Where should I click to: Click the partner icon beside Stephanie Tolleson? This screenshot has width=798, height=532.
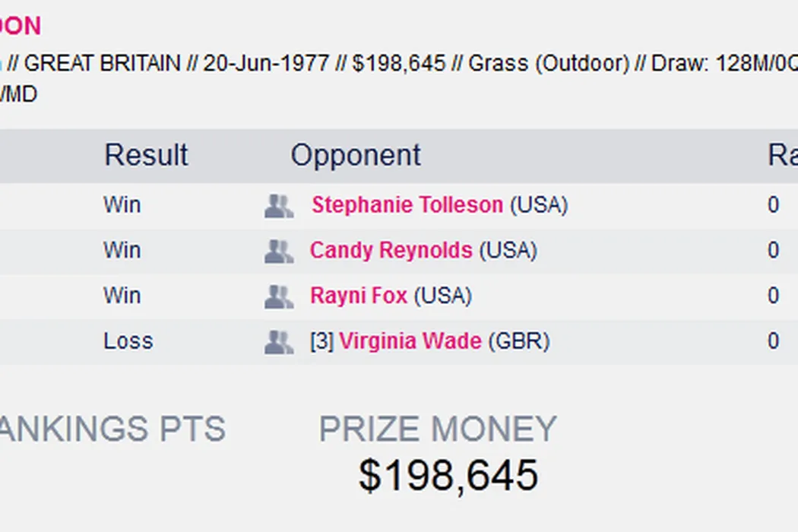279,206
